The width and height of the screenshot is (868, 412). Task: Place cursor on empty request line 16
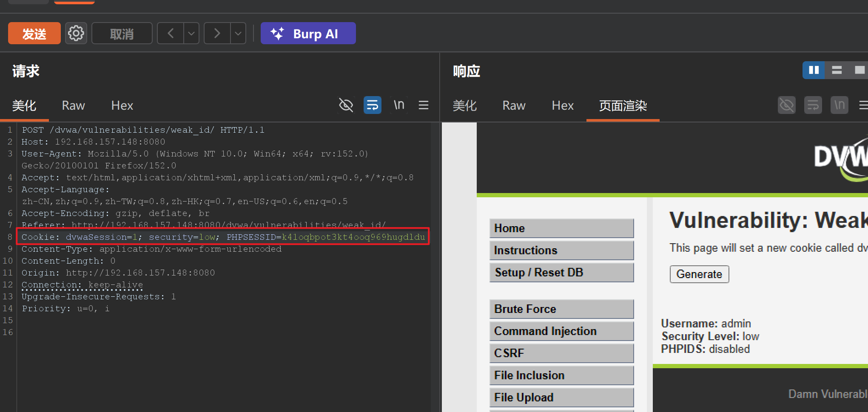tap(223, 332)
